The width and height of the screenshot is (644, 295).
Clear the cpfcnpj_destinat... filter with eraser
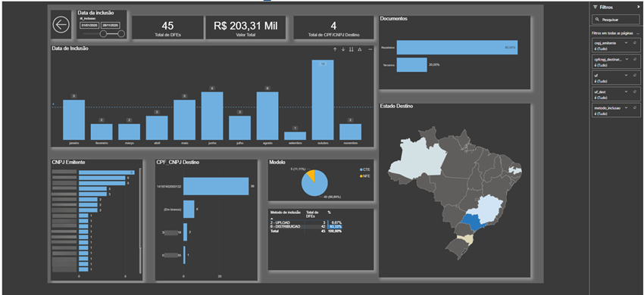635,60
